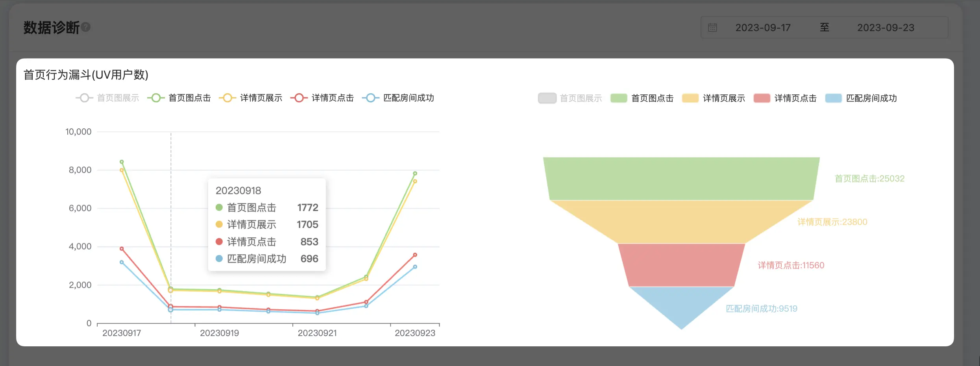Open the calendar icon in date range picker
Viewport: 980px width, 366px height.
click(x=712, y=28)
